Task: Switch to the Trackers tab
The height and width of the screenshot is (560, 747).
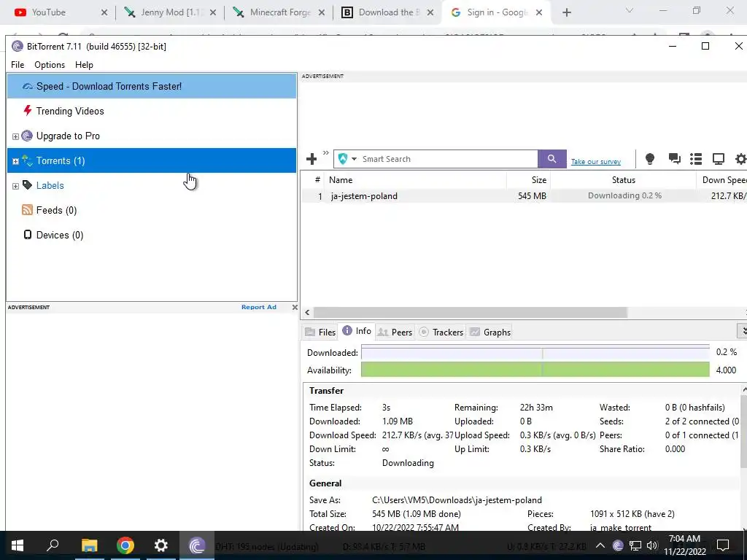Action: (x=441, y=332)
